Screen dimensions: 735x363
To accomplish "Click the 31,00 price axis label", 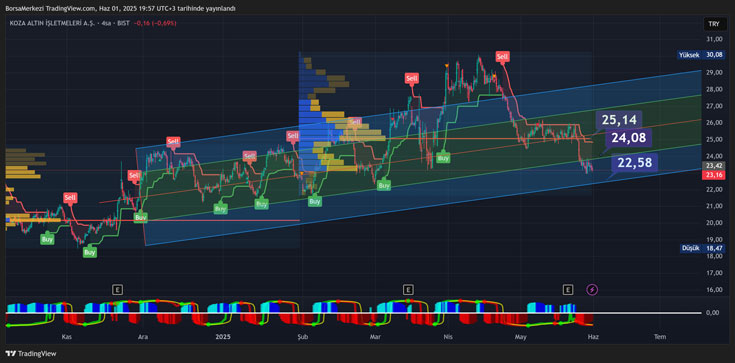I will click(x=713, y=39).
